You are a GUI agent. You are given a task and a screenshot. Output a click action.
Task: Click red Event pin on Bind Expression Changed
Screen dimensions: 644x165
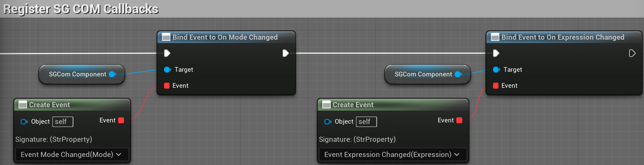pyautogui.click(x=496, y=86)
